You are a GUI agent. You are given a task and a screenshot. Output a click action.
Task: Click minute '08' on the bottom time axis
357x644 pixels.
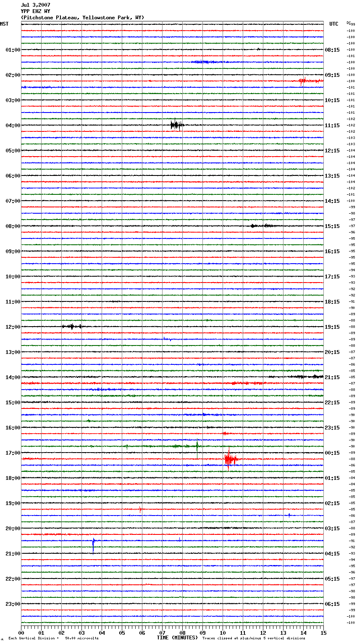(x=182, y=633)
